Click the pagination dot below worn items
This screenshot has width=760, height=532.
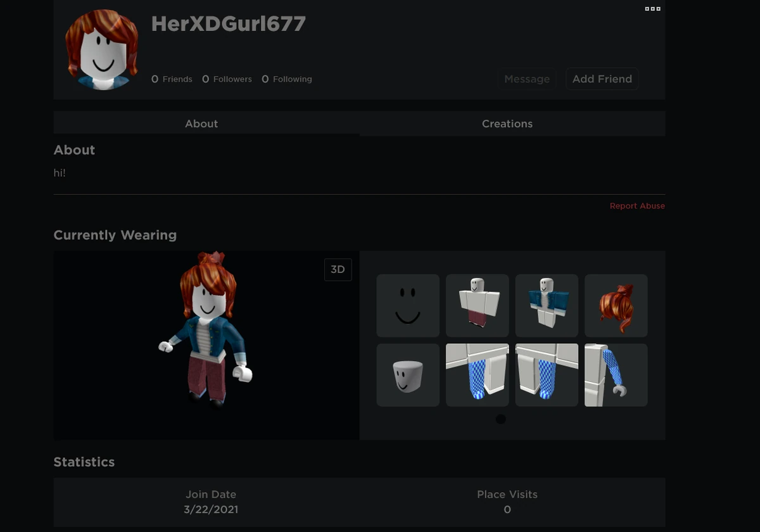click(x=500, y=419)
